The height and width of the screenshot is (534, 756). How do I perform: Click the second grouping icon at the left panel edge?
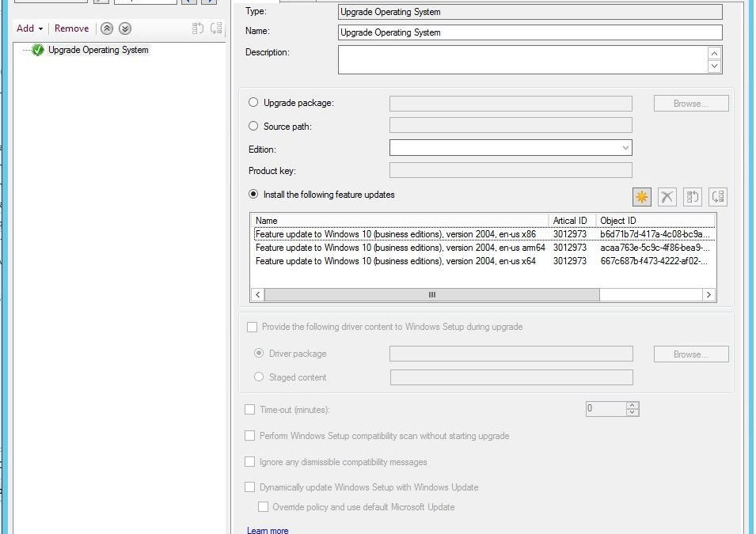coord(216,28)
